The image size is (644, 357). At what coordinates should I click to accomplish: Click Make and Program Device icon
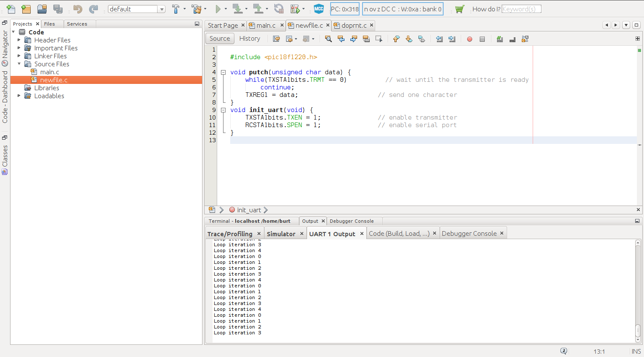[x=237, y=9]
